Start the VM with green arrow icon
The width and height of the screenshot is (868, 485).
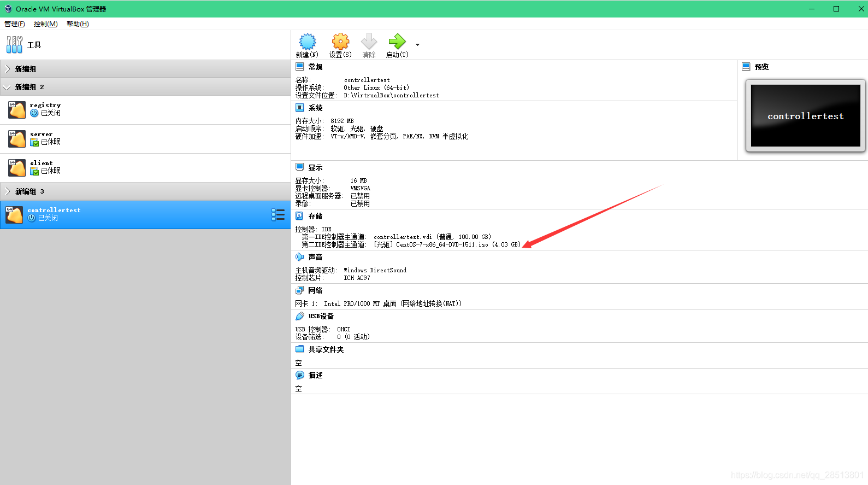tap(397, 42)
